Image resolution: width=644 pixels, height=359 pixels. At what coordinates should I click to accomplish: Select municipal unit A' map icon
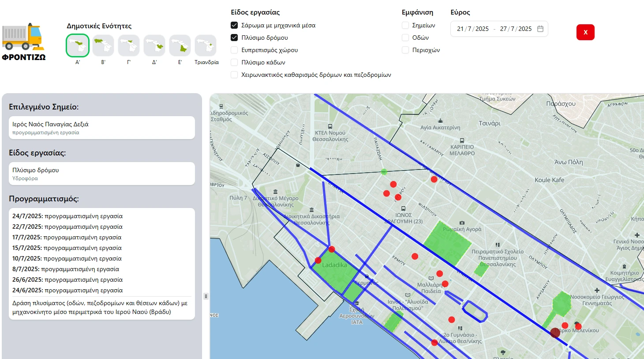click(x=78, y=45)
